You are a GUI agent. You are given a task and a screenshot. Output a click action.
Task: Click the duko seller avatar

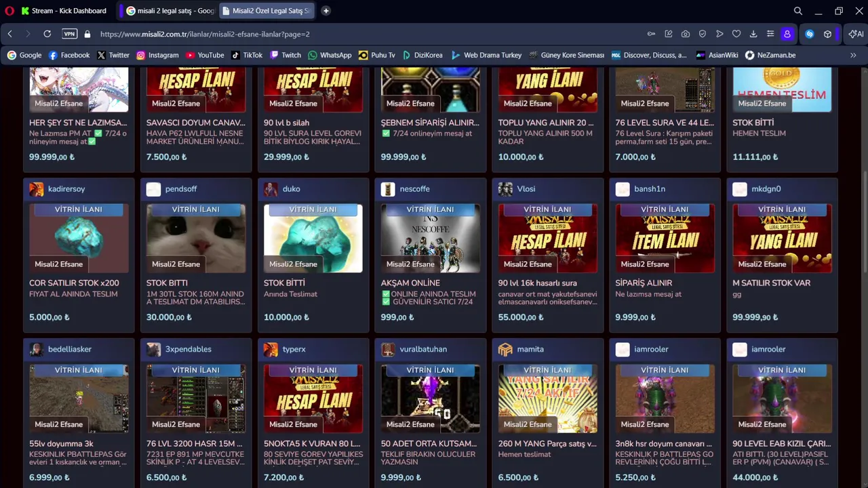pyautogui.click(x=271, y=189)
